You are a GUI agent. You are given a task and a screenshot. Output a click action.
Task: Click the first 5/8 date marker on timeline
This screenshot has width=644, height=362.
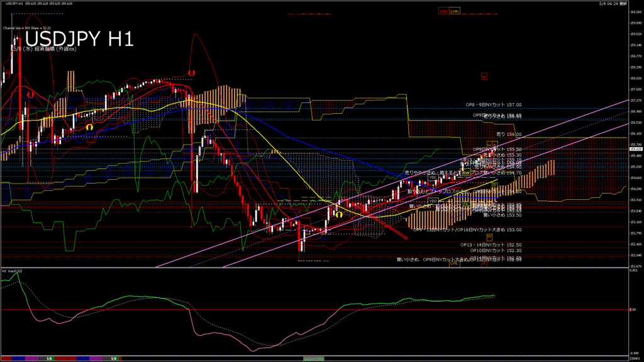click(48, 358)
